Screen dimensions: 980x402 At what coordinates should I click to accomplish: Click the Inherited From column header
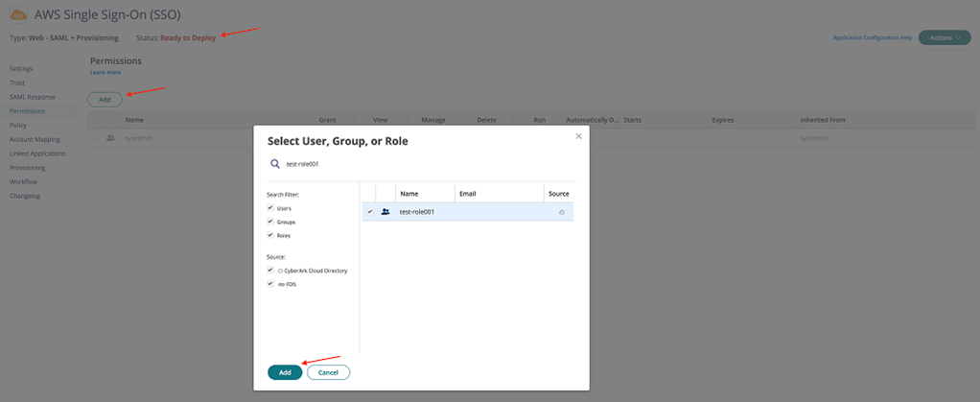(x=886, y=119)
